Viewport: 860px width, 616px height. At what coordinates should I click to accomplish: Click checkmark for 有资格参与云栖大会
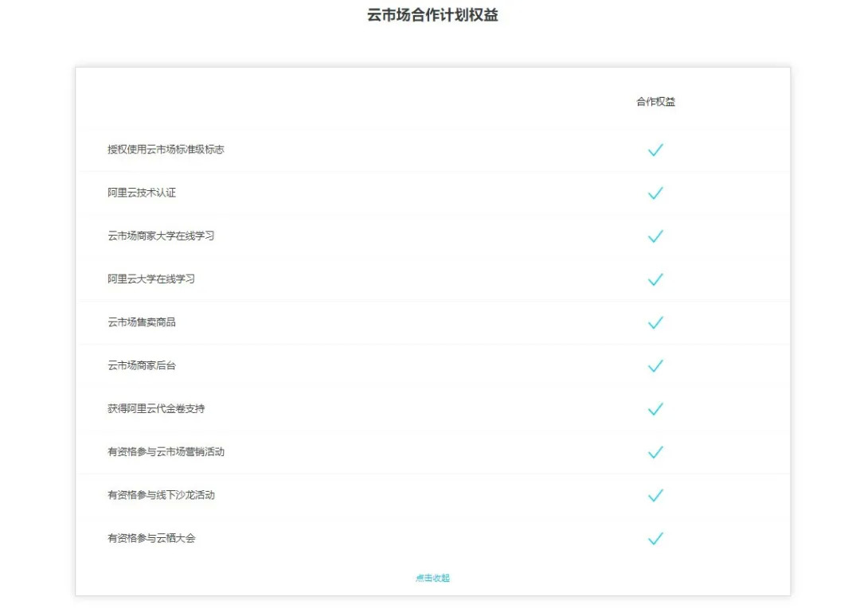point(655,539)
